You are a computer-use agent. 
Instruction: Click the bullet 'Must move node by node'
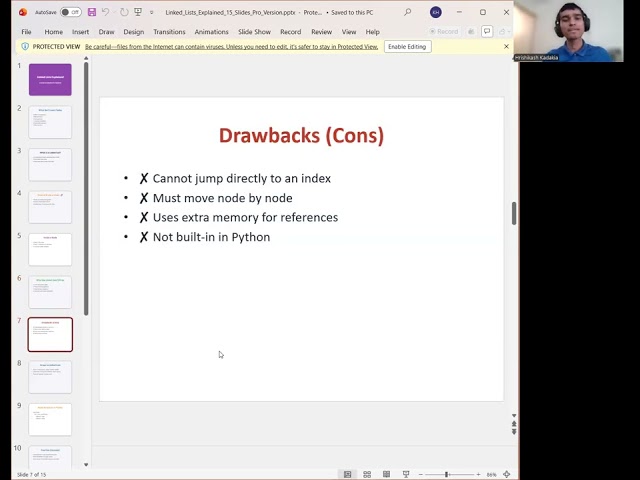tap(216, 198)
